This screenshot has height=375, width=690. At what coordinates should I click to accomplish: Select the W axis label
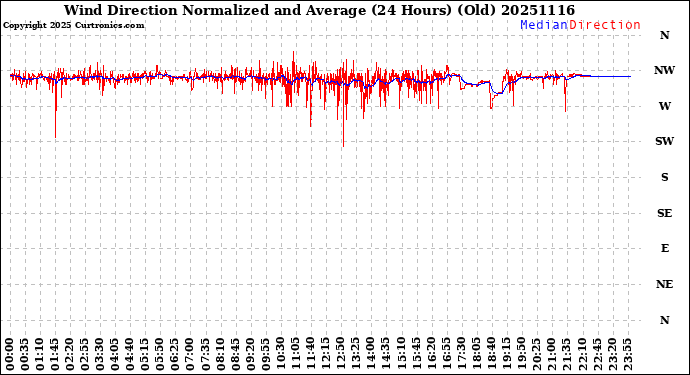(664, 106)
